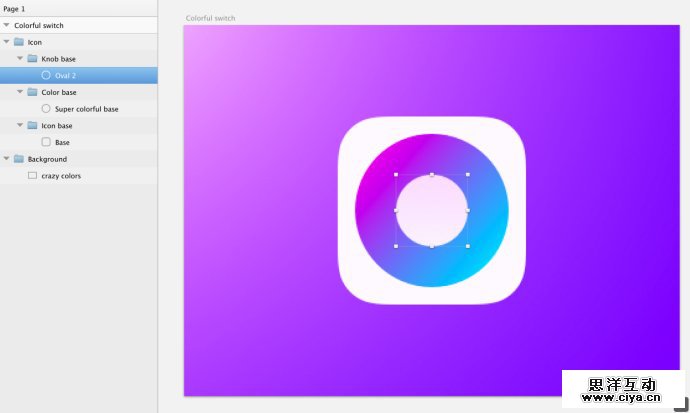Screen dimensions: 690x413
Task: Select the Icon group name
Action: (35, 42)
